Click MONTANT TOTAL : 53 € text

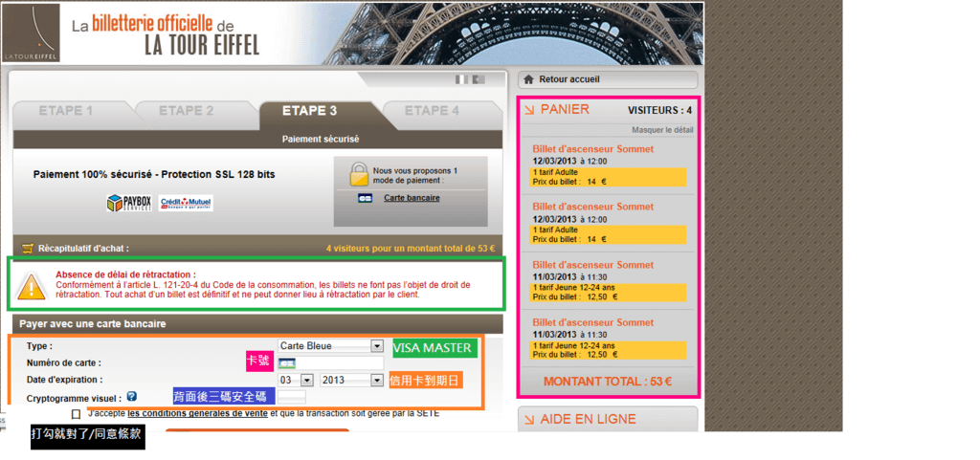pyautogui.click(x=608, y=382)
